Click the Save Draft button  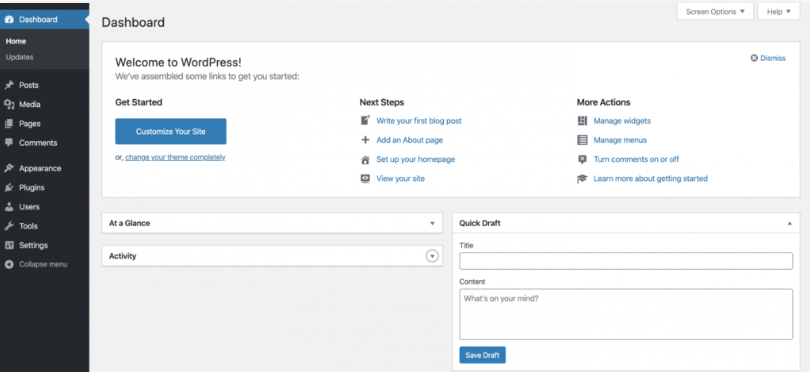pos(482,355)
